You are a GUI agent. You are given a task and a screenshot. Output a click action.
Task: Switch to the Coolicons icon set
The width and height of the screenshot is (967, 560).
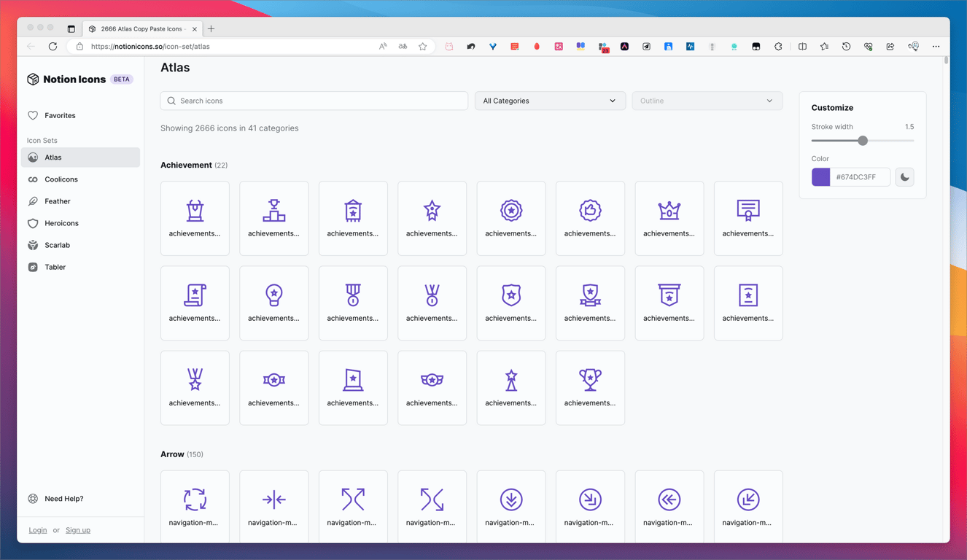click(x=80, y=179)
